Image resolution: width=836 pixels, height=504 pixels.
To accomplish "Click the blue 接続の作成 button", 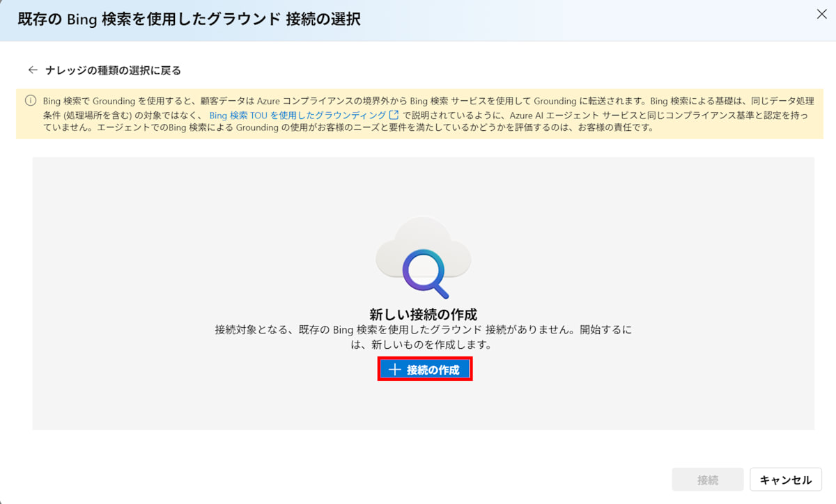I will [425, 370].
